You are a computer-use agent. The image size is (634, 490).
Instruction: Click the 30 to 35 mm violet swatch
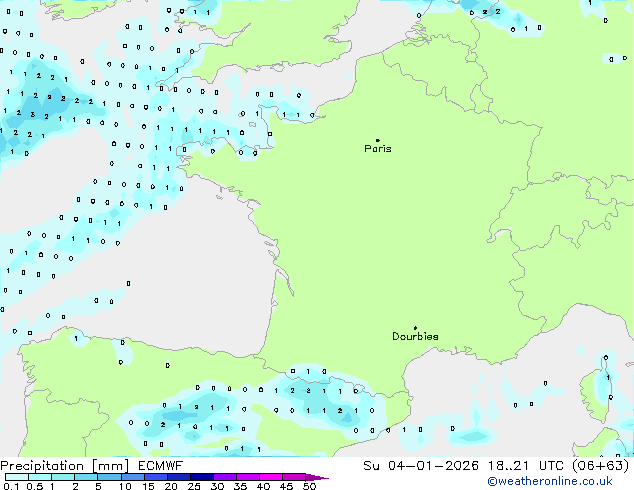[x=224, y=477]
